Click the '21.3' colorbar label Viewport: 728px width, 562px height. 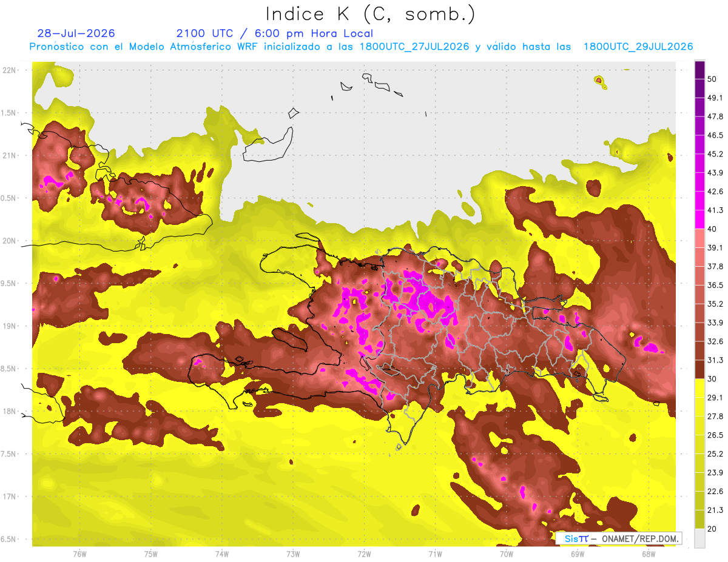click(715, 510)
